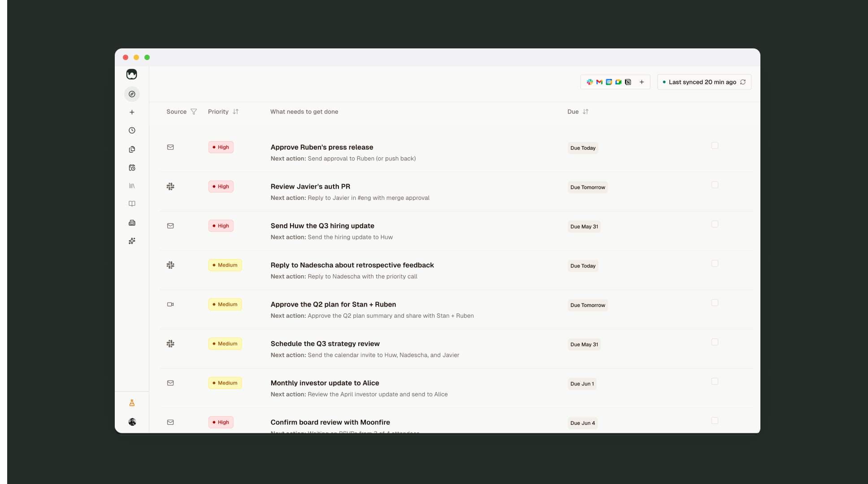Open Approve the Q2 plan for Stan + Ruben
The width and height of the screenshot is (868, 484).
click(x=333, y=304)
